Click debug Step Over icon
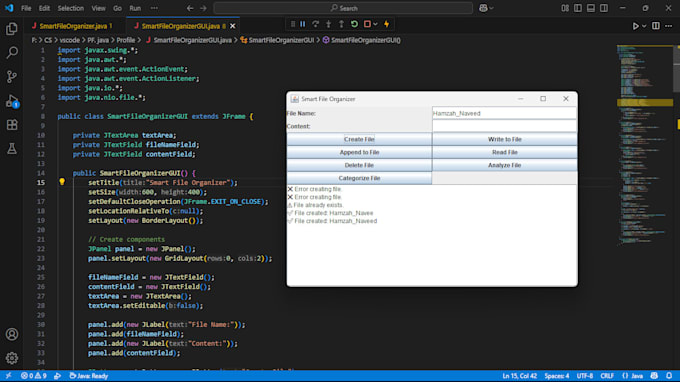680x382 pixels. (x=316, y=24)
